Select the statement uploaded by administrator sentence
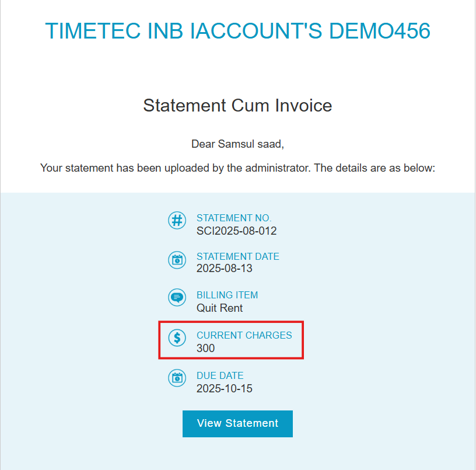This screenshot has height=470, width=476. pos(237,168)
